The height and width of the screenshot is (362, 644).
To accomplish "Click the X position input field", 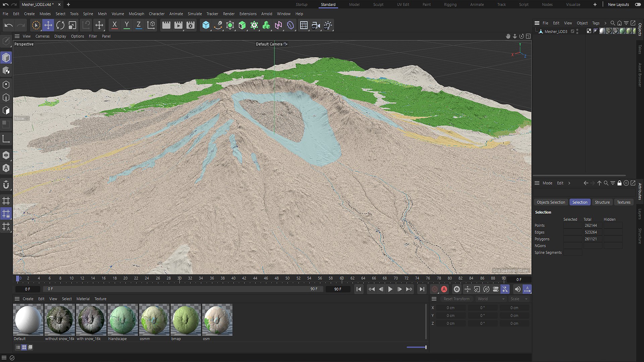I will click(x=450, y=308).
